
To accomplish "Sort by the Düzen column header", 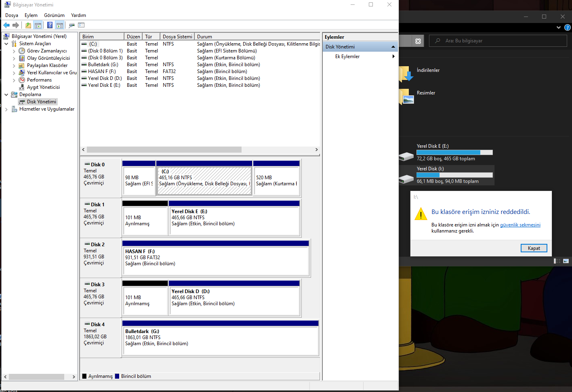I will click(x=133, y=36).
